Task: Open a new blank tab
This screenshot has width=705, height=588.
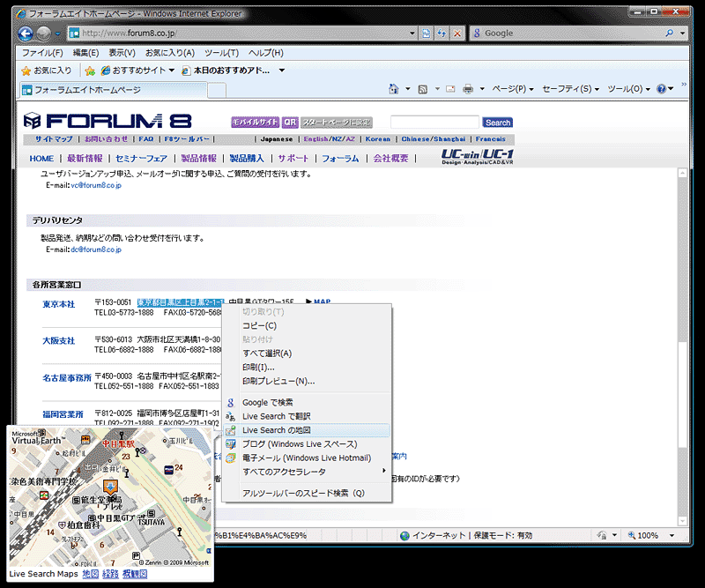Action: point(217,91)
